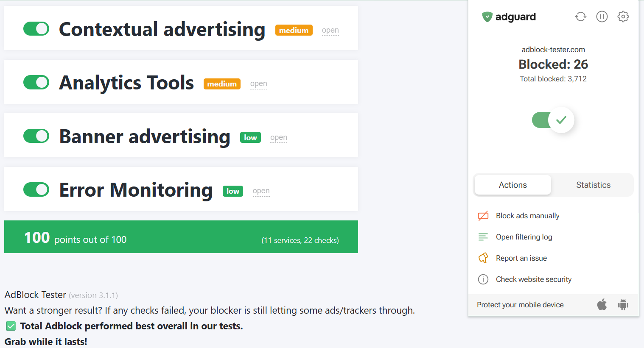Check website security in AdGuard

[x=534, y=279]
